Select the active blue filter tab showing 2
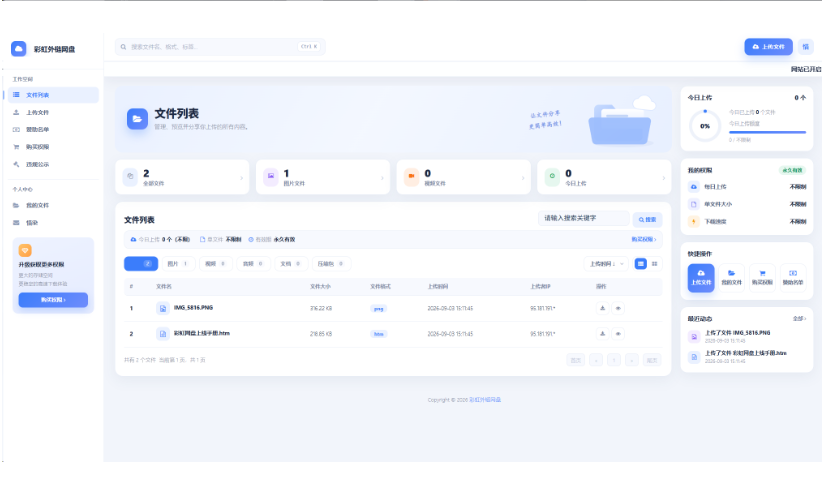Image resolution: width=822 pixels, height=490 pixels. coord(140,264)
